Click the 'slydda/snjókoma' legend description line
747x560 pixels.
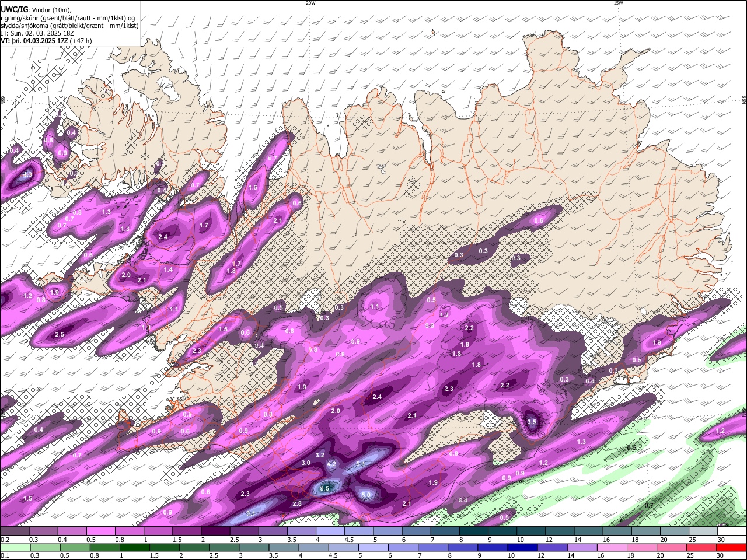(69, 26)
